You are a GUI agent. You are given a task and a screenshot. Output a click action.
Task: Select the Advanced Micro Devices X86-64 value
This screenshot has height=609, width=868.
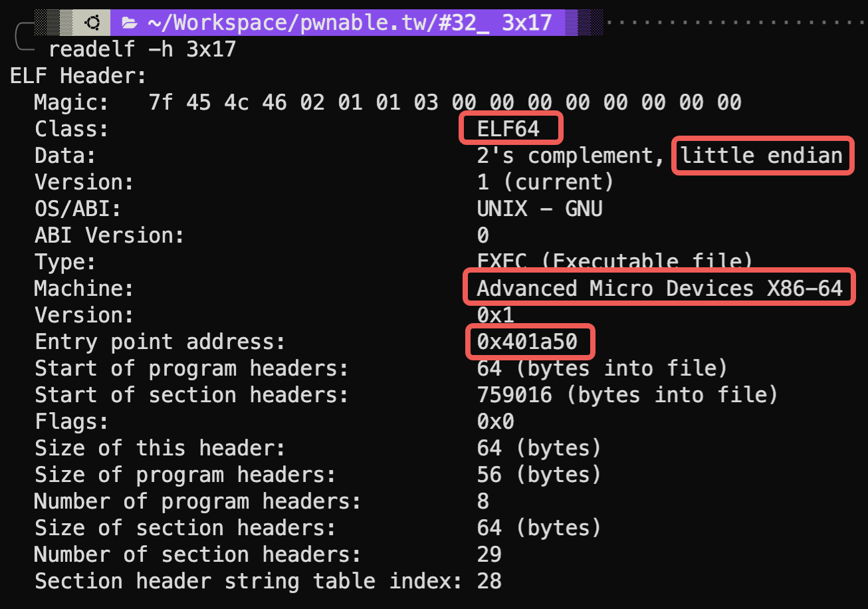pos(659,289)
